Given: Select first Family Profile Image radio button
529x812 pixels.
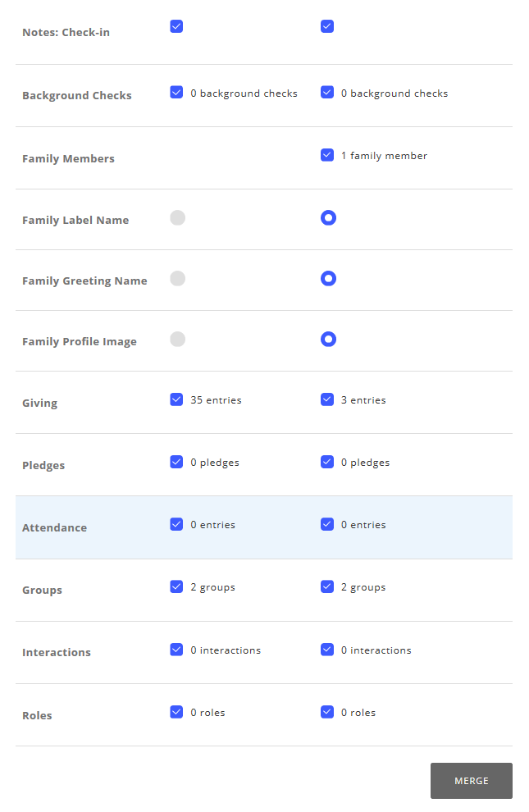Looking at the screenshot, I should click(177, 339).
